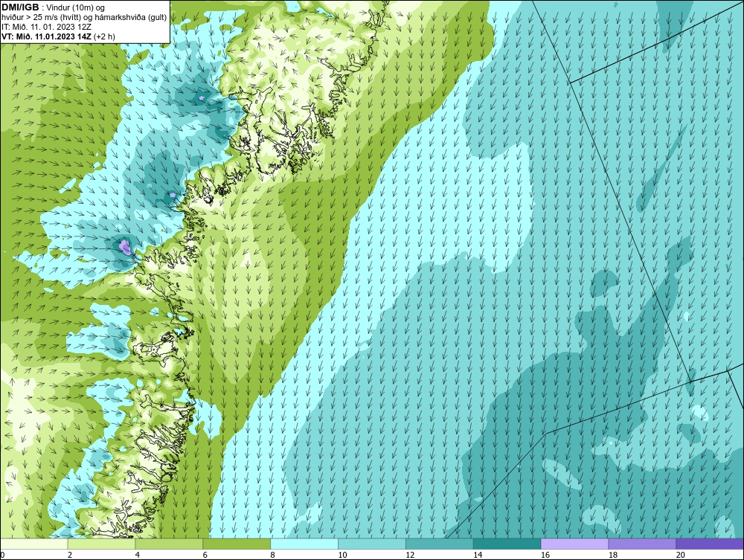This screenshot has width=744, height=560.
Task: Click the 0–2 m/s pale yellow legend swatch
Action: 34,544
